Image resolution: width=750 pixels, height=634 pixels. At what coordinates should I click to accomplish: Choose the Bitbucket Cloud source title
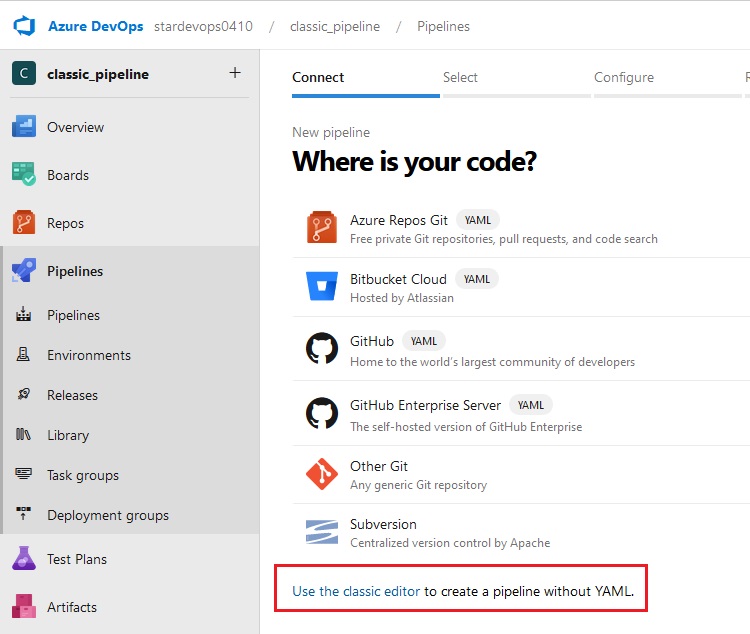pyautogui.click(x=398, y=279)
